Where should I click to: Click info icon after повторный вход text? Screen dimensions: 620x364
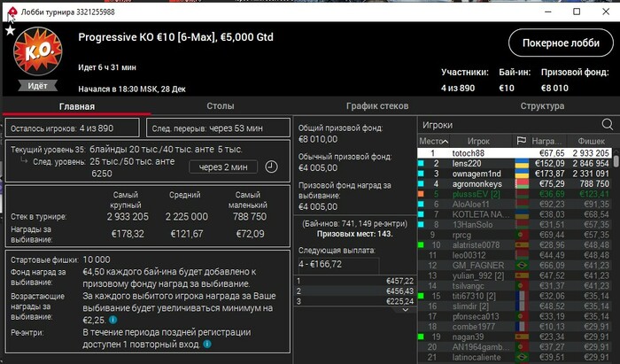(x=206, y=345)
